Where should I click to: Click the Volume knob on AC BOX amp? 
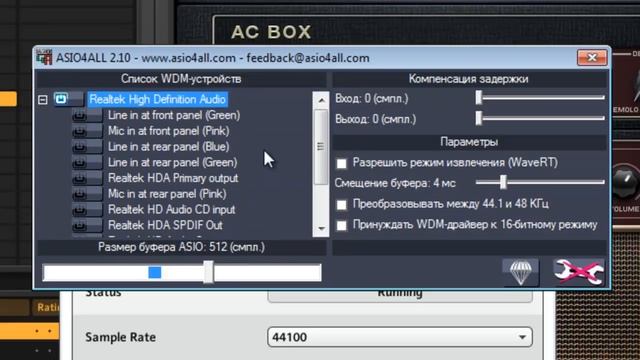click(x=626, y=183)
